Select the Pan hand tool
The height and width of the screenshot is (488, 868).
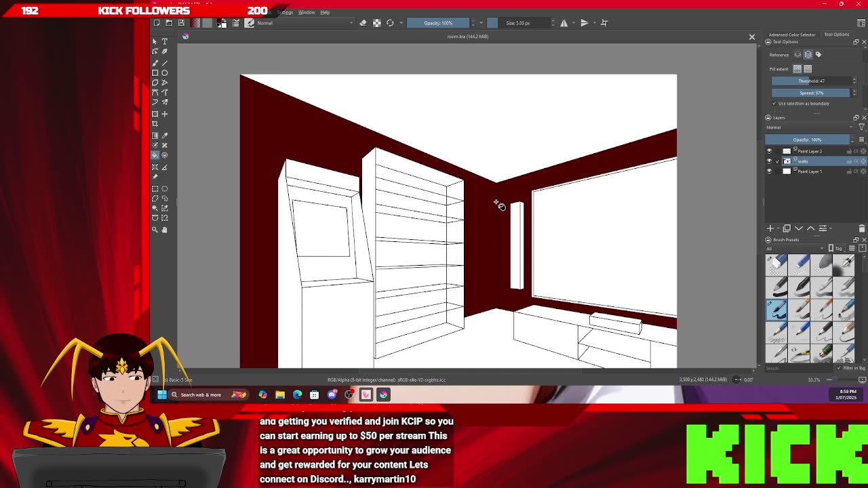pos(164,230)
